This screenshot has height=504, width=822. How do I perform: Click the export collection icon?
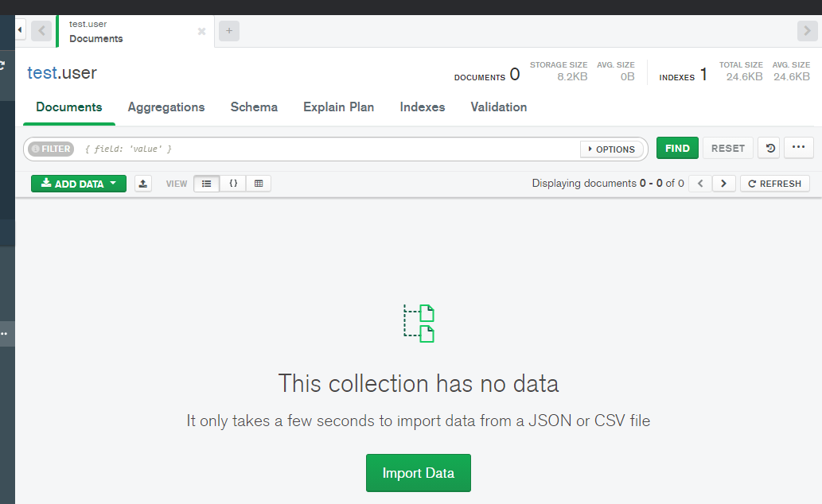point(143,184)
